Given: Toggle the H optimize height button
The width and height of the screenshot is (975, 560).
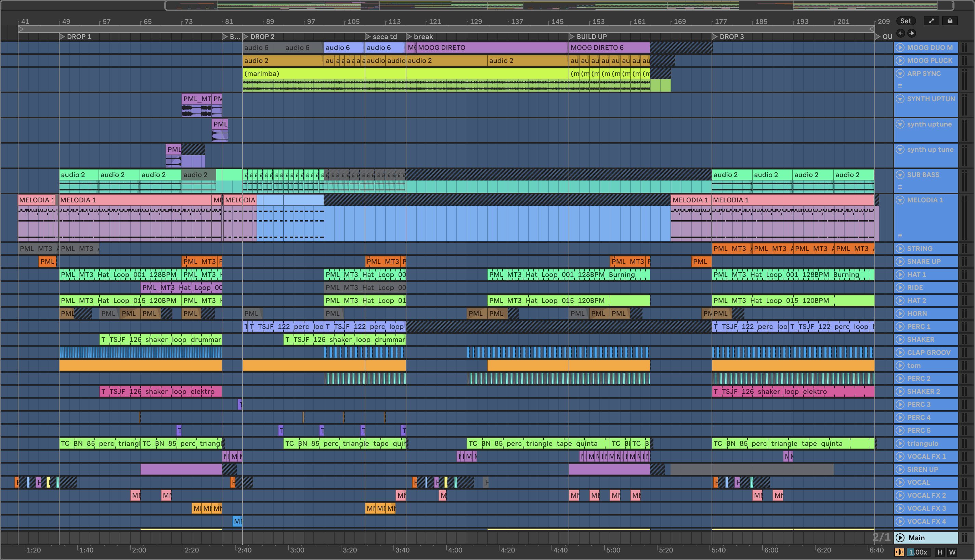Looking at the screenshot, I should (940, 552).
